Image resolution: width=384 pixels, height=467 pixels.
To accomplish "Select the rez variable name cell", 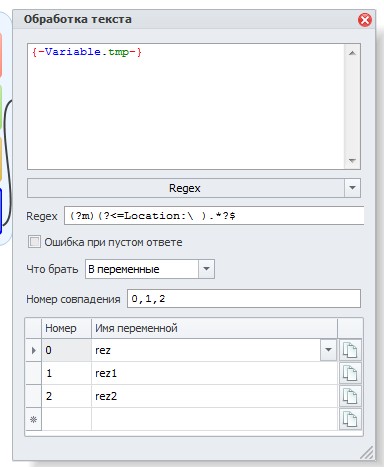I will 206,350.
